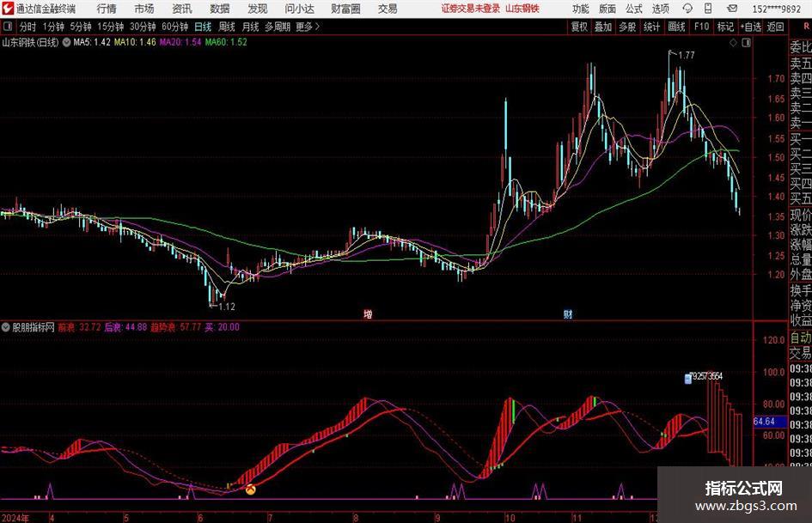Open the 资讯 menu
Screen dimensions: 812x523
182,9
